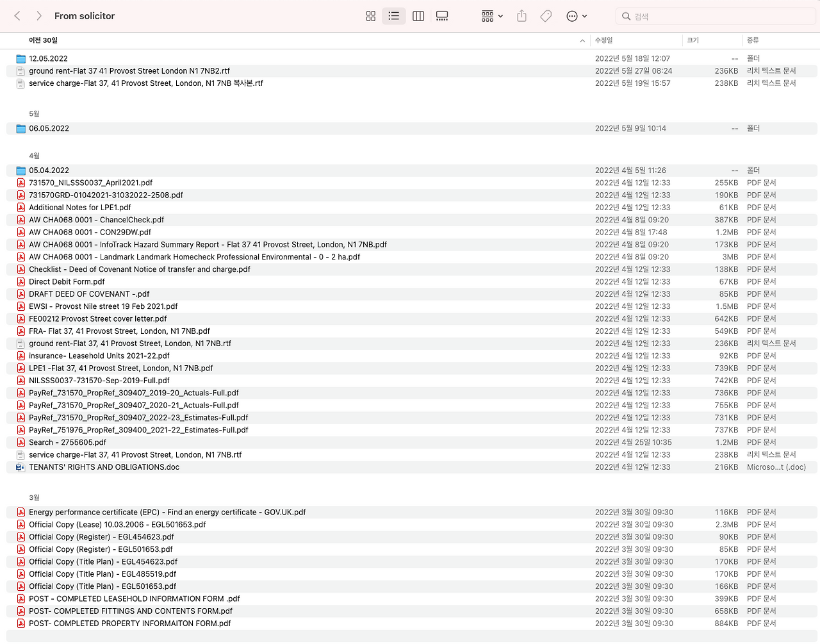This screenshot has height=644, width=820.
Task: Select POST - COMPLETED LEASEHOLD INFORMATION FORM .pdf
Action: (135, 599)
